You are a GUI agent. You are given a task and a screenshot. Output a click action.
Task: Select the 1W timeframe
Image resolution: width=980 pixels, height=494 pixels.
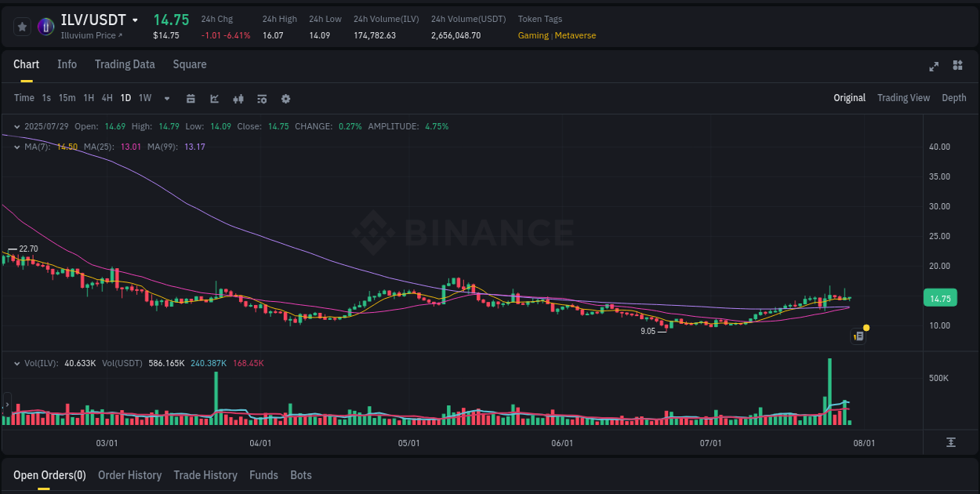(x=144, y=98)
